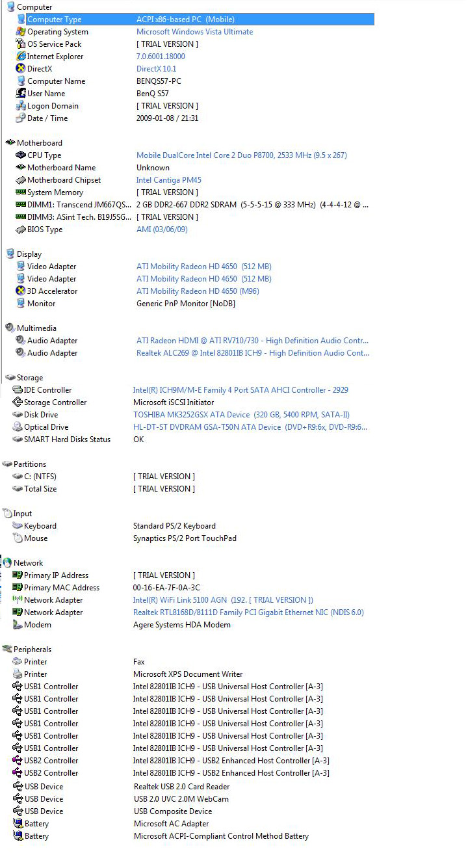
Task: Open the Intel WiFi Link 5100 AGN link
Action: [223, 600]
